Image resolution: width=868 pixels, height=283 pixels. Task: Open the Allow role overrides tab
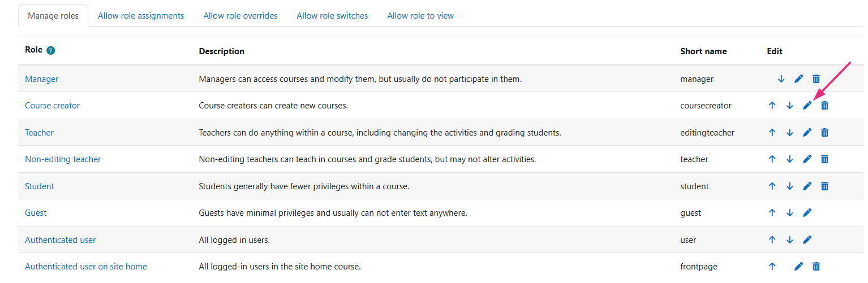pos(240,16)
